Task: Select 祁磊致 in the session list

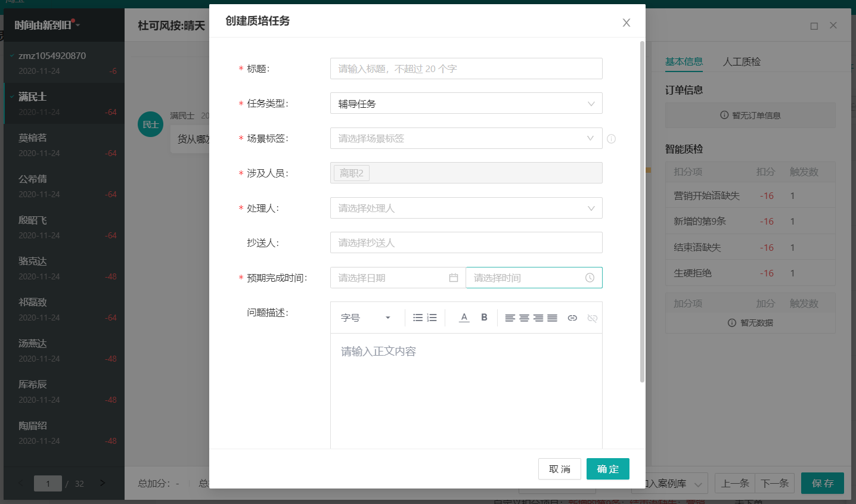Action: pos(64,309)
